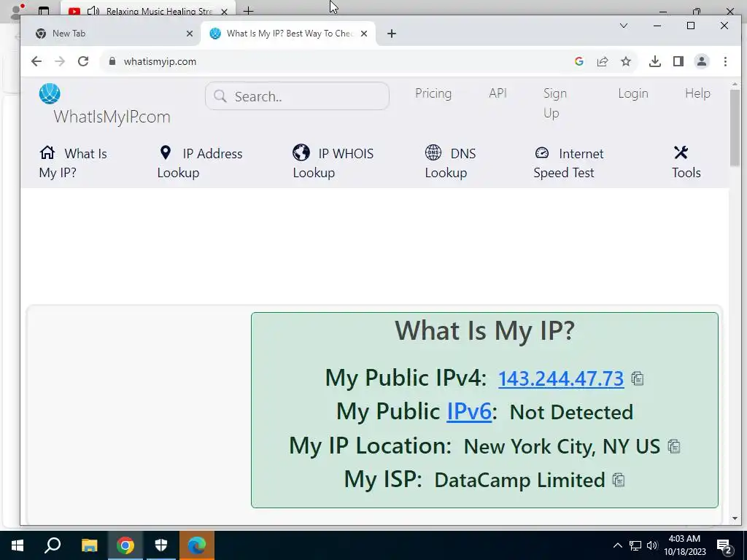Close the New Tab tab

tap(189, 34)
